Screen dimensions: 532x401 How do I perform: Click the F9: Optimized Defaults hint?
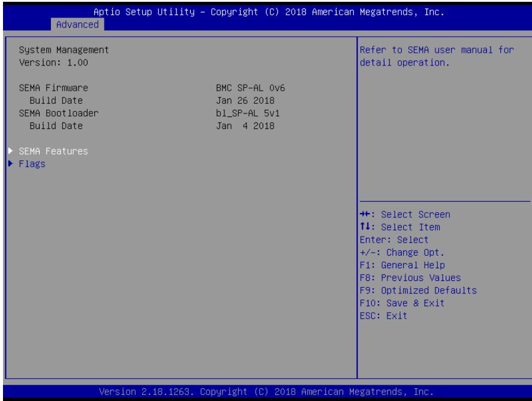click(x=418, y=291)
